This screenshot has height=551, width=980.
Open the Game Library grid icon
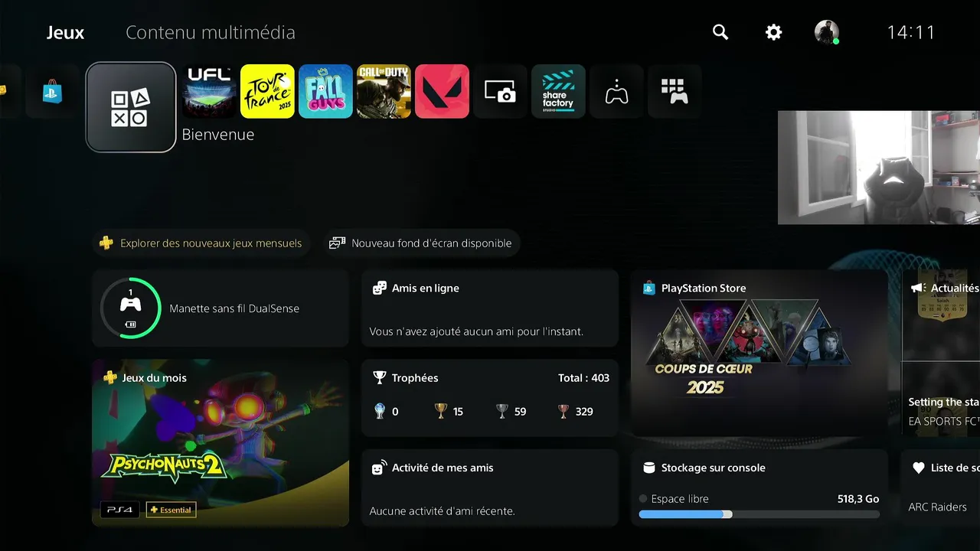(x=675, y=91)
